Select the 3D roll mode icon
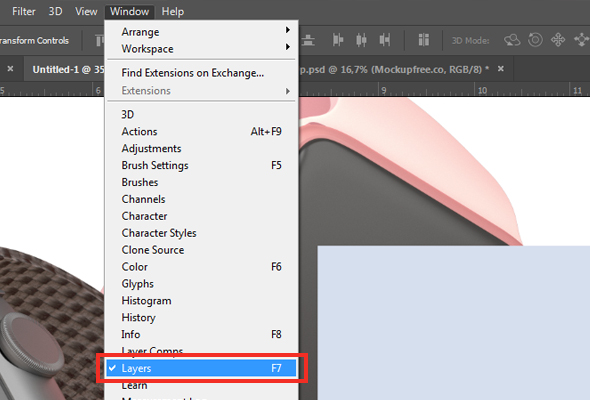Viewport: 590px width, 400px height. [535, 40]
